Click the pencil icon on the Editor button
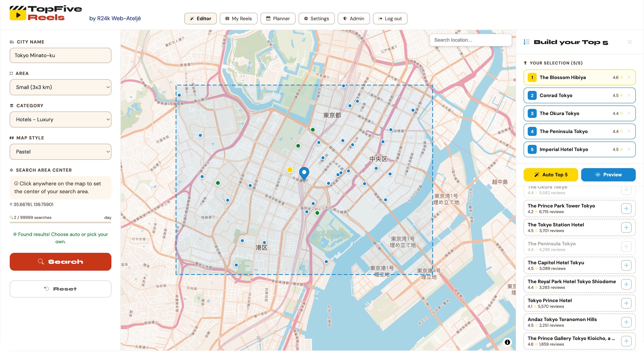 [192, 18]
